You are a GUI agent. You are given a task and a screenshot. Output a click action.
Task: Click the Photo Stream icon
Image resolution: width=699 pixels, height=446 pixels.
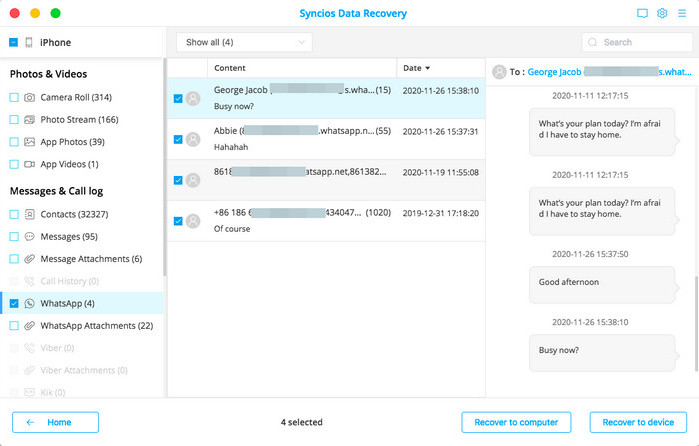[x=29, y=120]
